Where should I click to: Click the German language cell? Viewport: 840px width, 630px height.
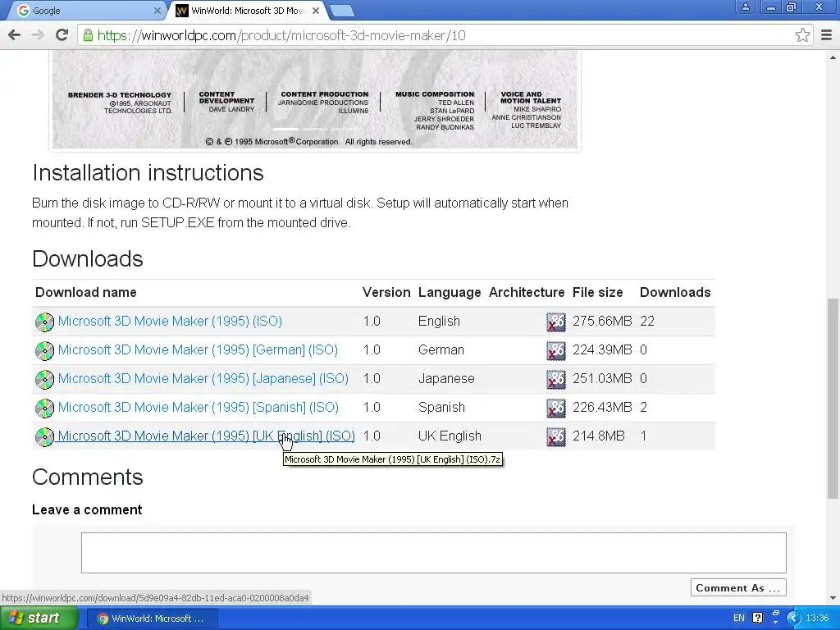tap(441, 349)
